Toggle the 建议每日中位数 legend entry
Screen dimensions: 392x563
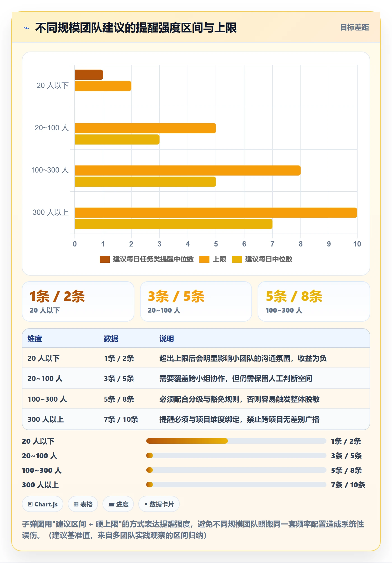[x=262, y=259]
